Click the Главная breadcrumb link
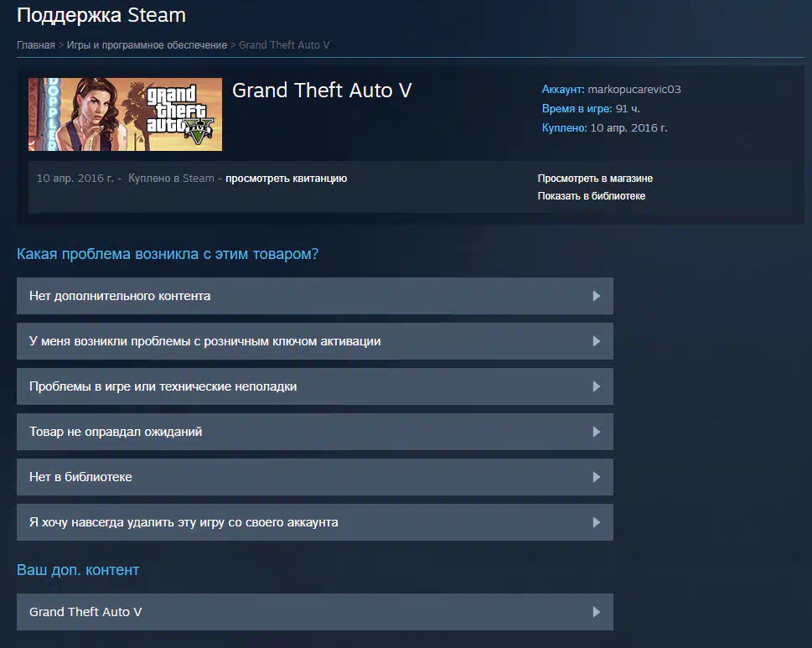This screenshot has width=812, height=648. pos(36,45)
